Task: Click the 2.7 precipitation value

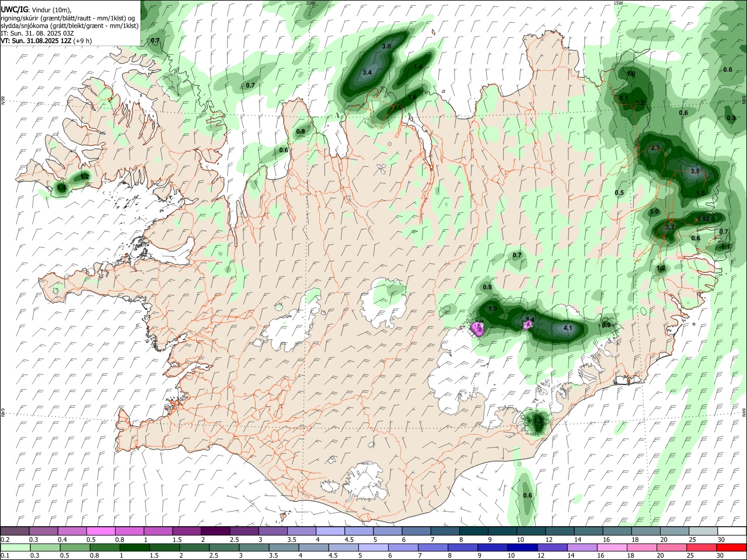Action: [x=670, y=227]
